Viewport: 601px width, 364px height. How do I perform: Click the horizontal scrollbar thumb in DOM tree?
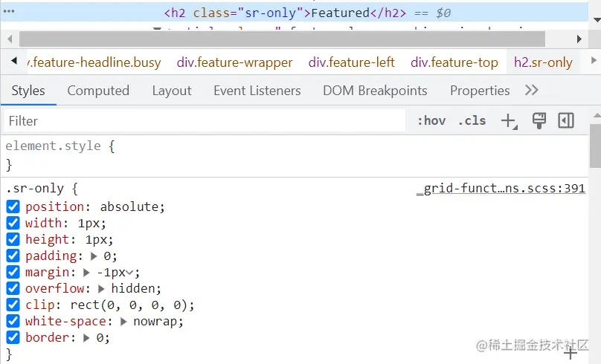coord(282,39)
